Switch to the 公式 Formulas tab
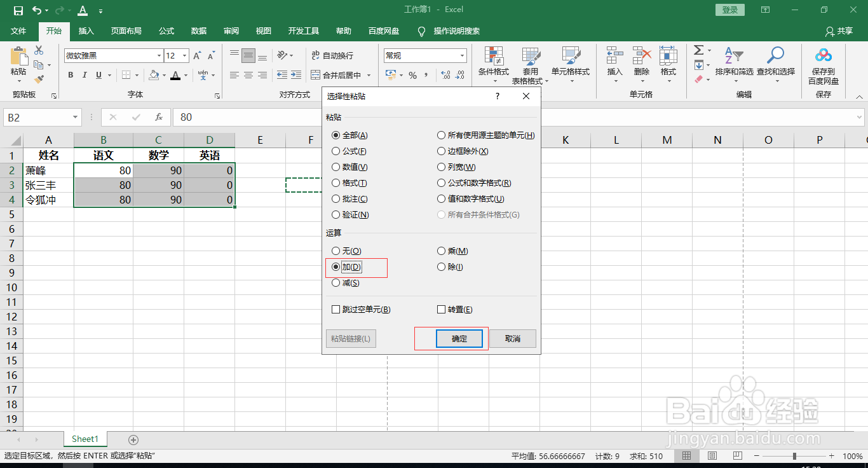Screen dimensions: 868x468 166,31
